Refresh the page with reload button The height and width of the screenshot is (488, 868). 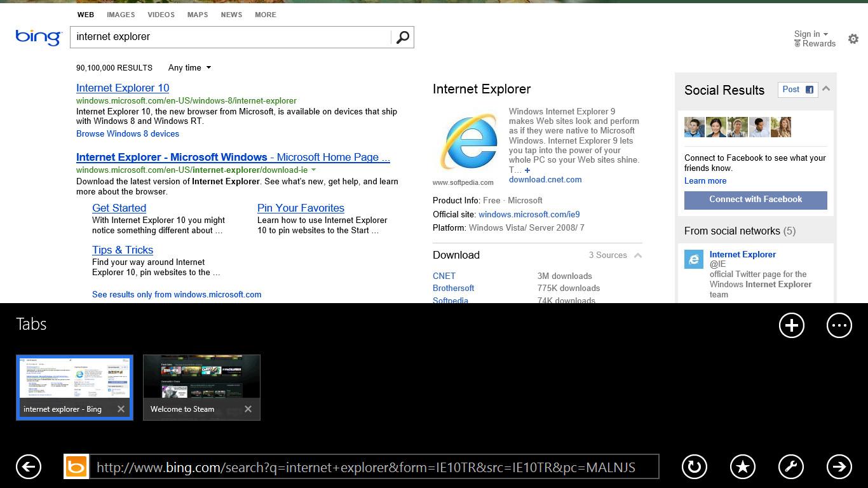click(x=695, y=467)
